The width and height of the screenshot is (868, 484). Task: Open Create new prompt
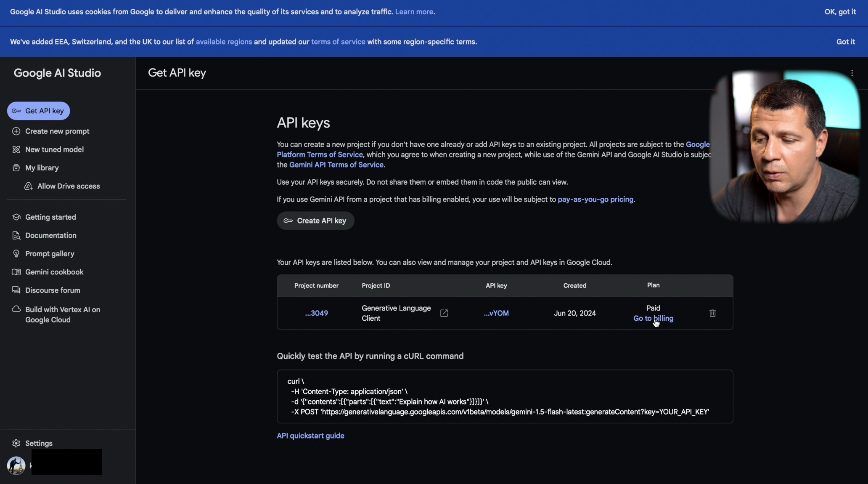[x=57, y=131]
